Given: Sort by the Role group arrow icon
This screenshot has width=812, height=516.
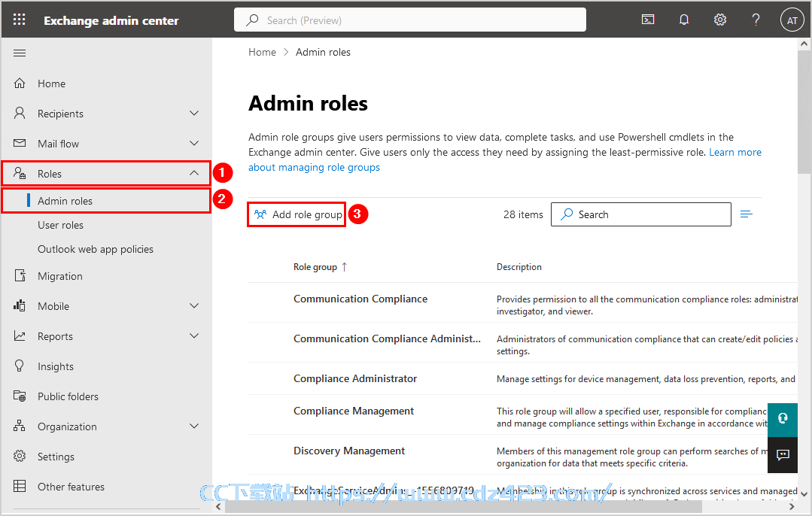Looking at the screenshot, I should pyautogui.click(x=345, y=267).
